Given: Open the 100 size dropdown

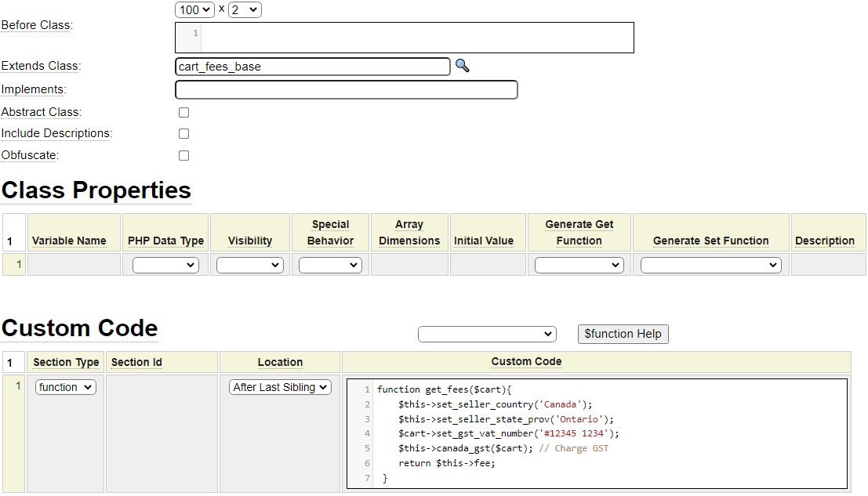Looking at the screenshot, I should (x=194, y=9).
